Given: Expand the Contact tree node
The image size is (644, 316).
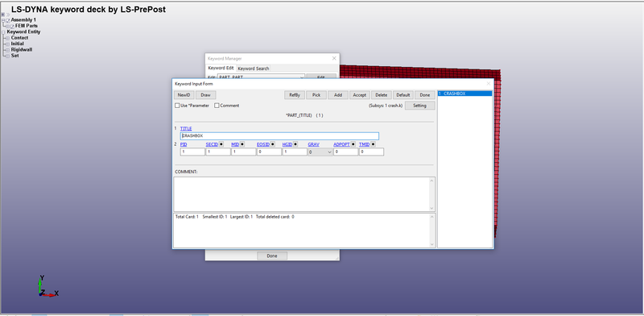Looking at the screenshot, I should (7, 38).
